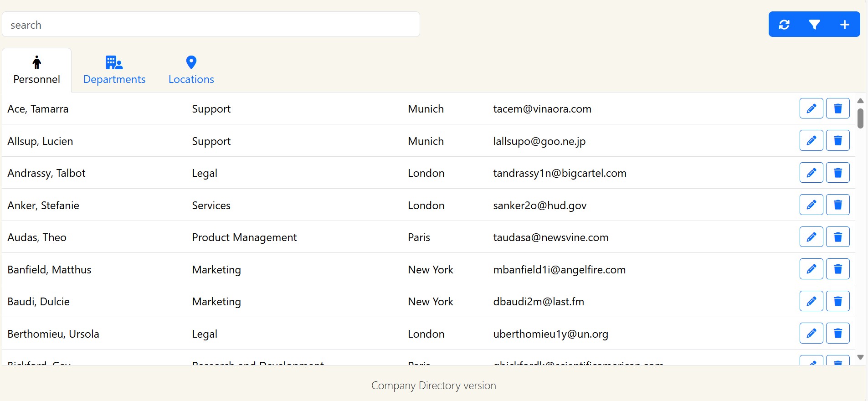868x401 pixels.
Task: Edit Audas, Theo with pencil icon
Action: point(811,237)
